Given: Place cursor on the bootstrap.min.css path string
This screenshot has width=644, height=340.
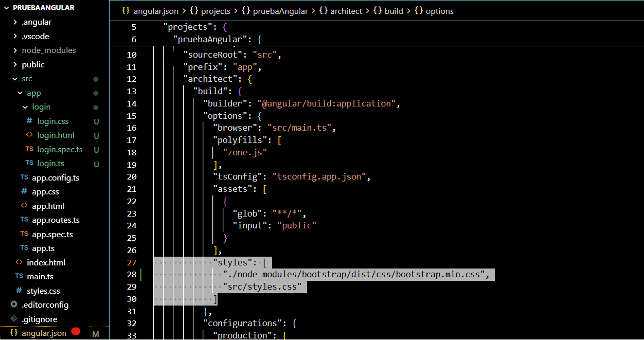Looking at the screenshot, I should (x=356, y=274).
